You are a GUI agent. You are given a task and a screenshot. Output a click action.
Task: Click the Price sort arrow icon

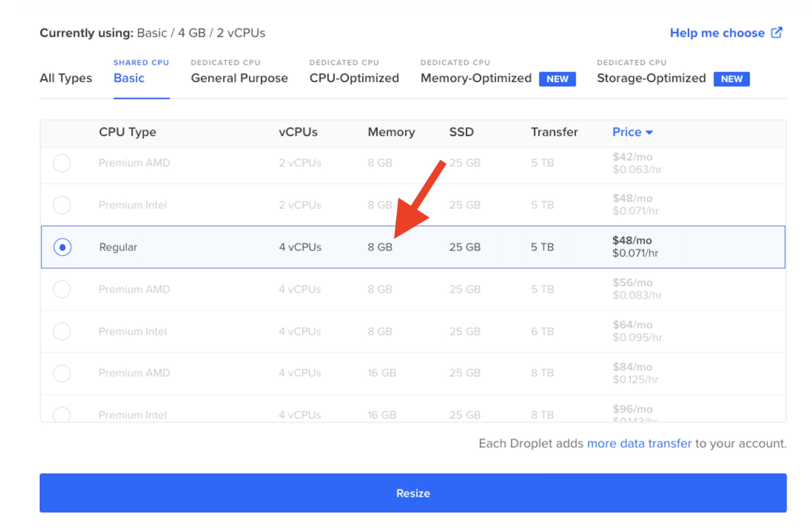tap(649, 132)
